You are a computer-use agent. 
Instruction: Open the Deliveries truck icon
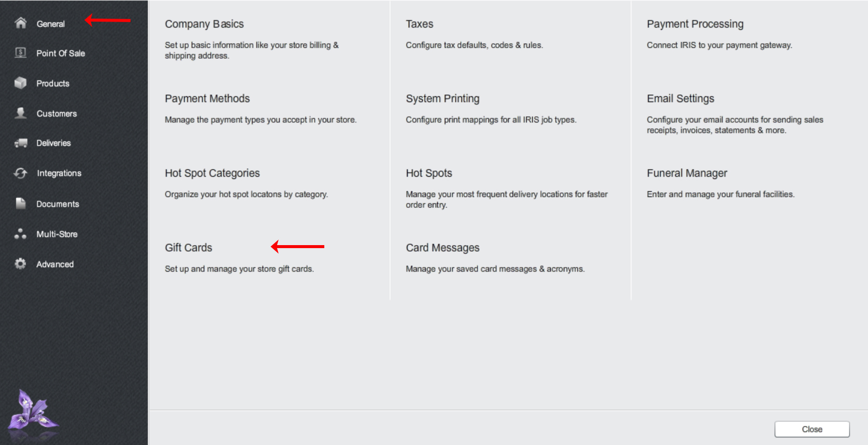[x=21, y=143]
